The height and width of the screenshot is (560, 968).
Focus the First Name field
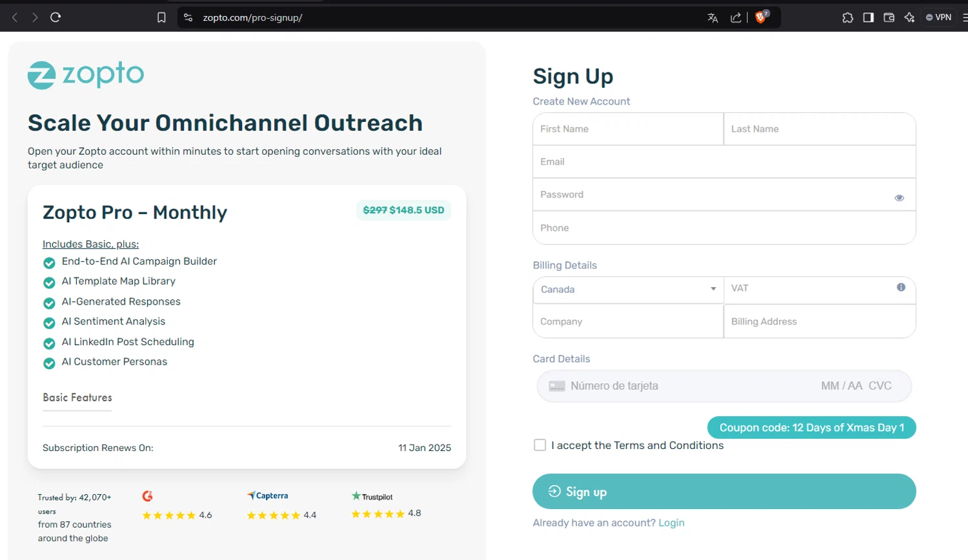(x=628, y=129)
